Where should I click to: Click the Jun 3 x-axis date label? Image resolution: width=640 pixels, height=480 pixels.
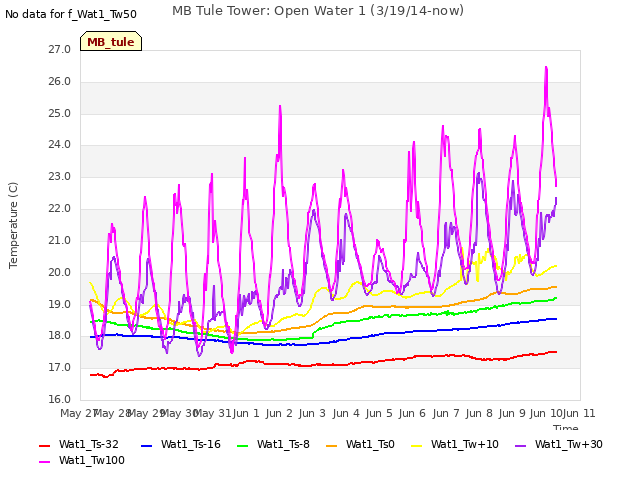[312, 413]
